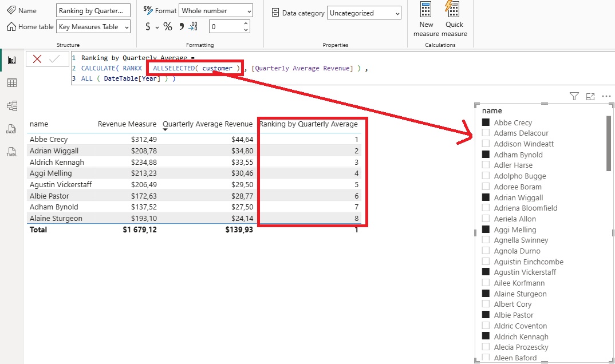The image size is (615, 364).
Task: Open the Format dropdown showing Whole number
Action: 216,11
